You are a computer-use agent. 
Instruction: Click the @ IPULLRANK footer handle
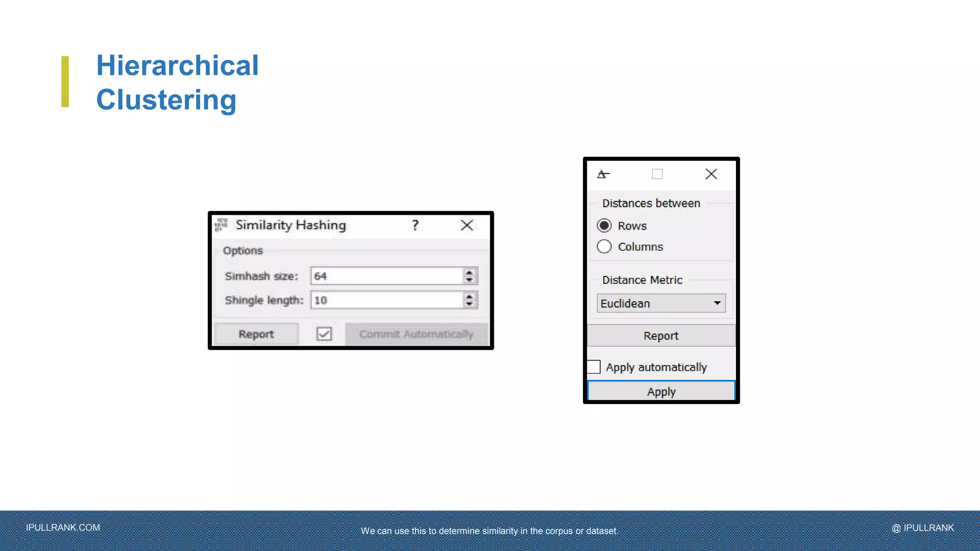coord(923,528)
